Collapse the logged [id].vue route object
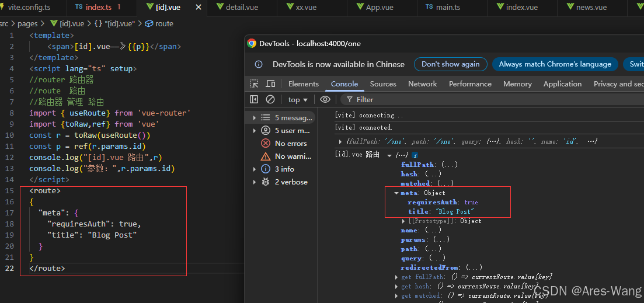644x303 pixels. 389,156
